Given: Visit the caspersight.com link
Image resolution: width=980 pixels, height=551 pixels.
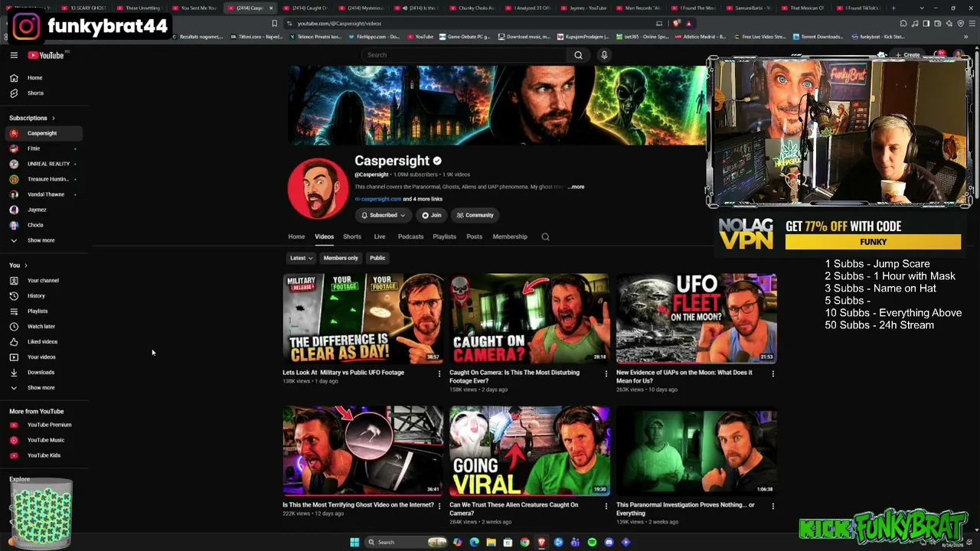Looking at the screenshot, I should [381, 199].
